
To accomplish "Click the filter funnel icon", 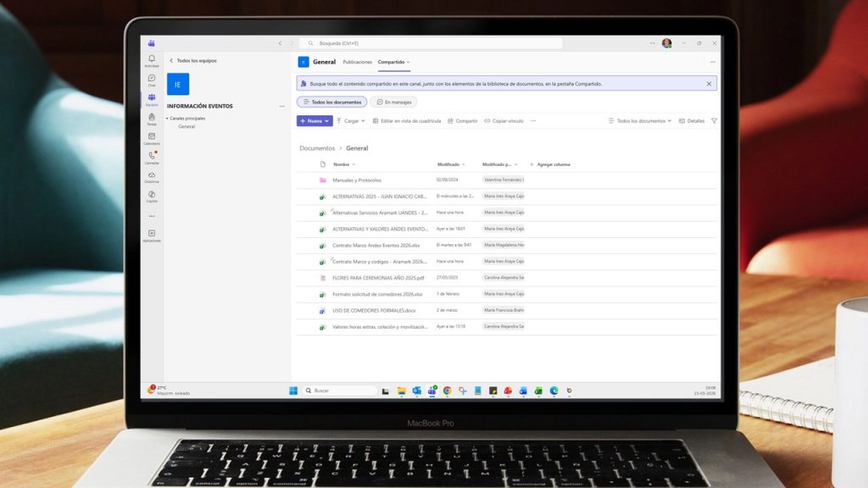I will 714,121.
